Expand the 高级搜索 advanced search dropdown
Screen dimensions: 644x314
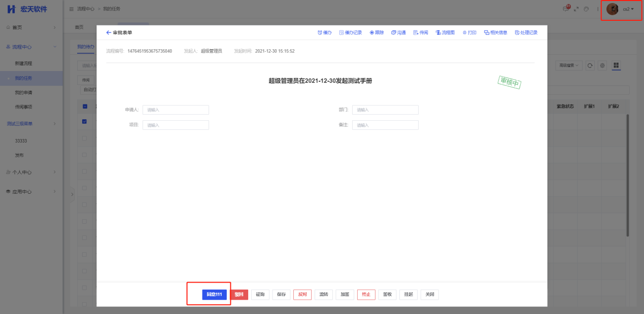[569, 65]
